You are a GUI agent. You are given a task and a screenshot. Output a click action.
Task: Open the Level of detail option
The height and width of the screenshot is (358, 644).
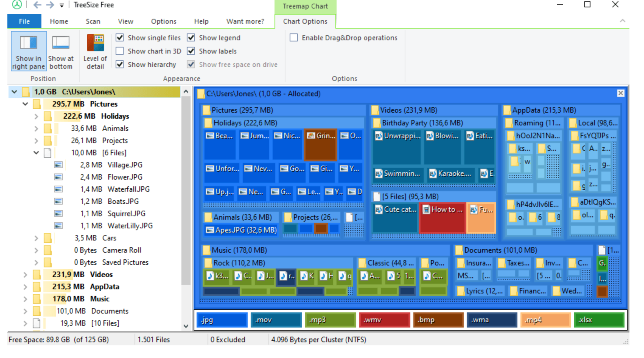click(95, 51)
